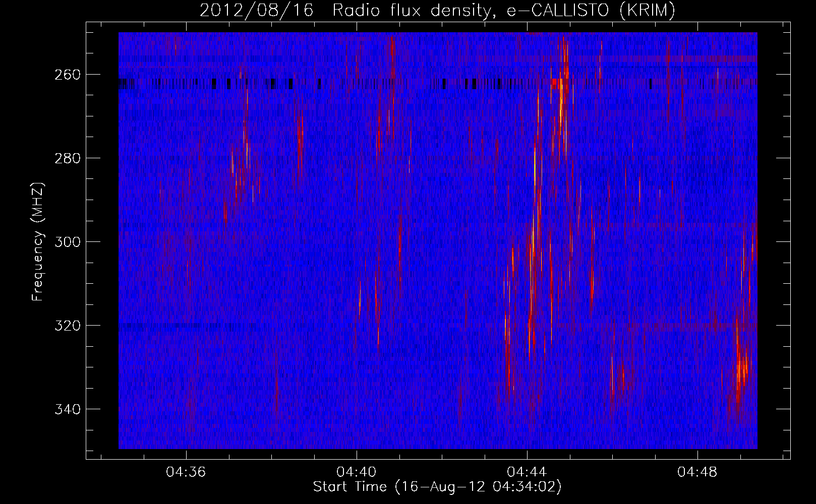Click the date "2012/08/16" in the title
816x504 pixels.
point(257,11)
